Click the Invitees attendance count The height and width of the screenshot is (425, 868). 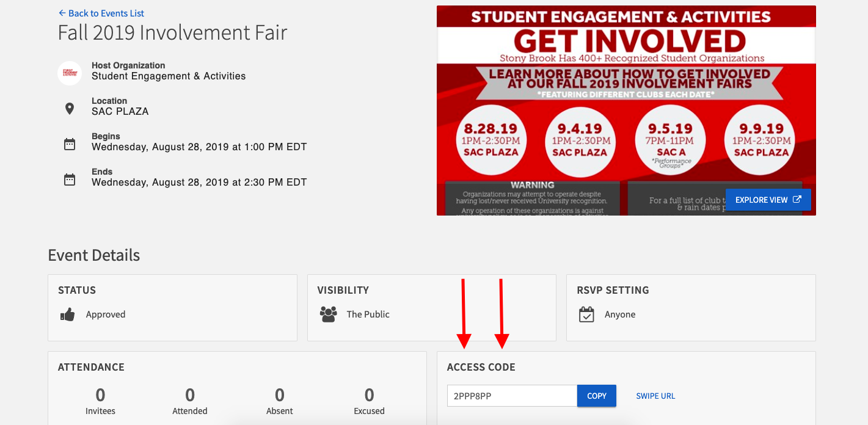pyautogui.click(x=100, y=395)
